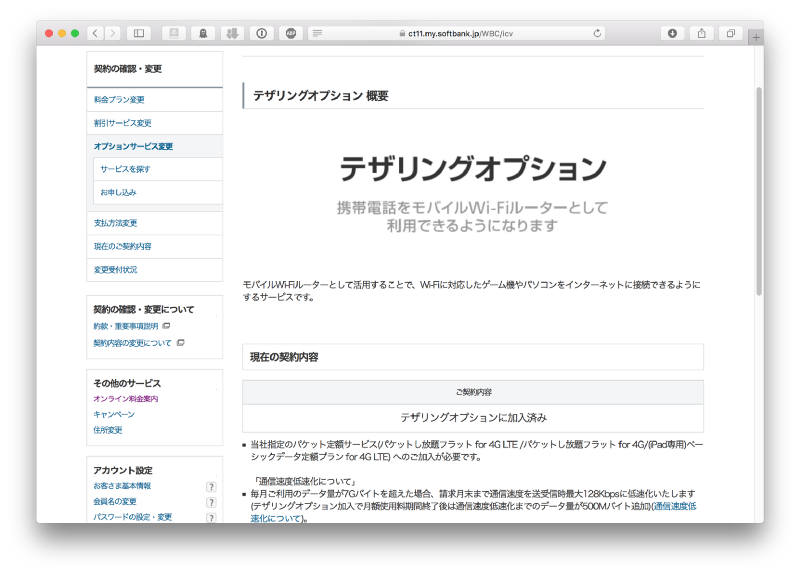The height and width of the screenshot is (575, 800).
Task: Open the 1Password extension button
Action: click(x=262, y=33)
